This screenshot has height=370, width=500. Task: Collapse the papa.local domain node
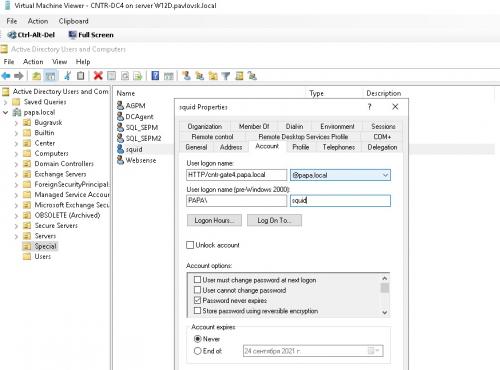coord(6,112)
